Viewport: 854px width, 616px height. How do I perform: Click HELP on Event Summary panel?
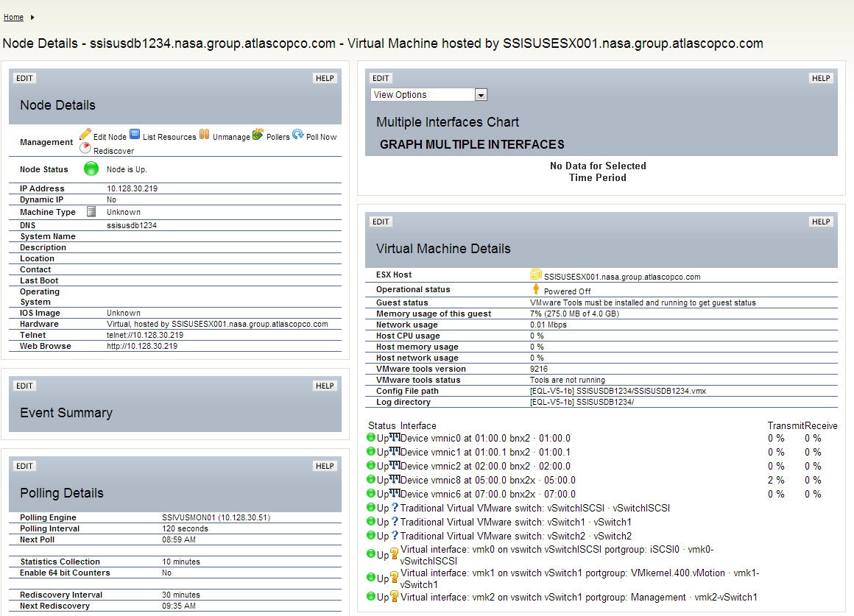(325, 386)
